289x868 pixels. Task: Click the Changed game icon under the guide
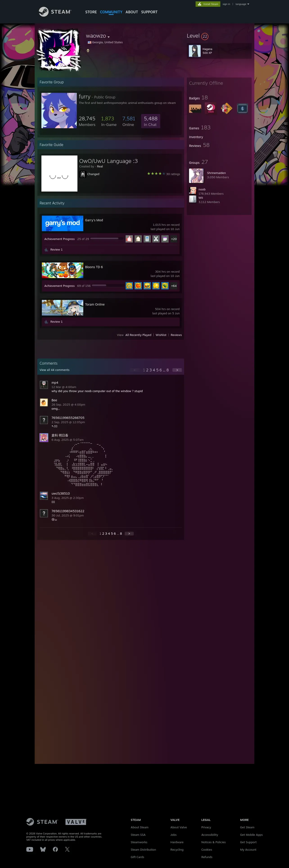pos(83,174)
